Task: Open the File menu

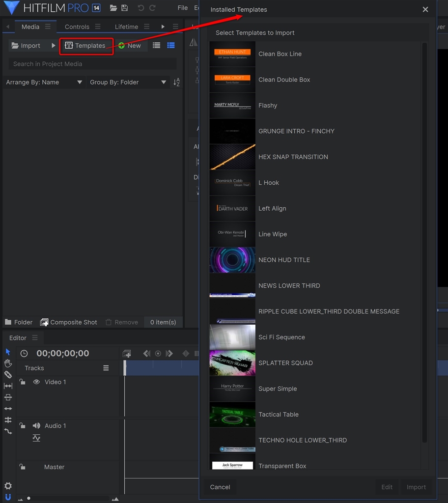Action: 183,8
